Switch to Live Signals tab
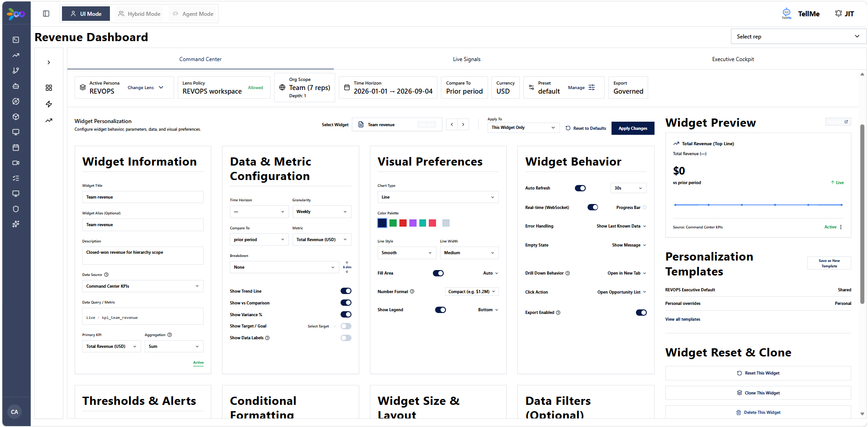The image size is (868, 427). point(467,59)
